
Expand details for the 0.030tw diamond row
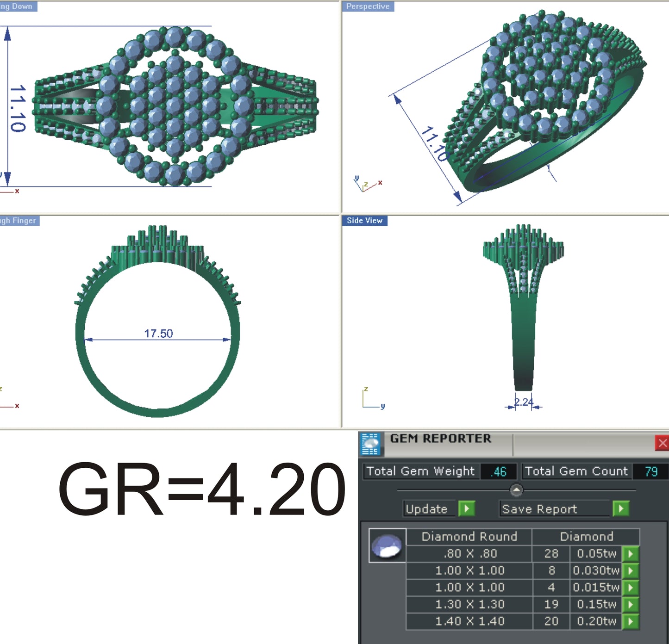point(632,570)
